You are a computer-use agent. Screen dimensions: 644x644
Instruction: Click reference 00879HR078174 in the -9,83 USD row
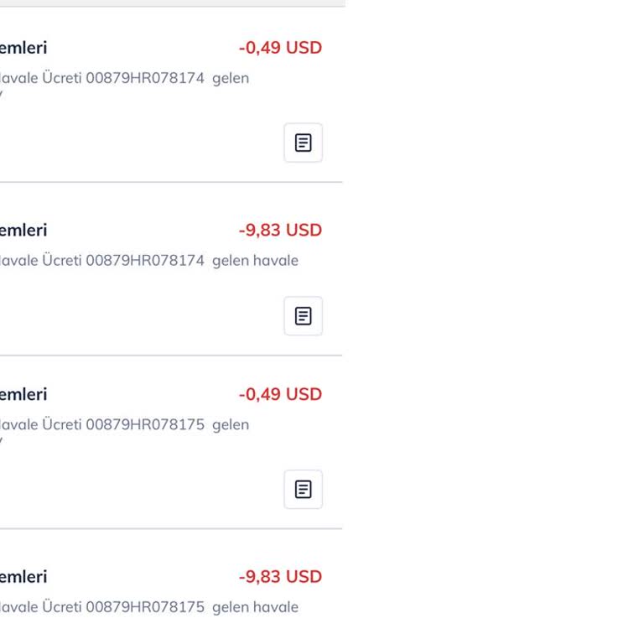[x=144, y=260]
